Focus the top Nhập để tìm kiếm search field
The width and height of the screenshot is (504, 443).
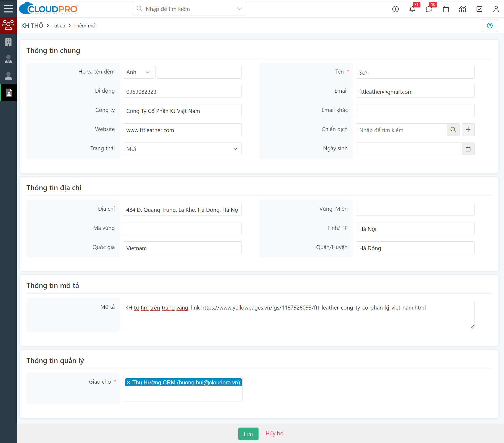tap(189, 9)
